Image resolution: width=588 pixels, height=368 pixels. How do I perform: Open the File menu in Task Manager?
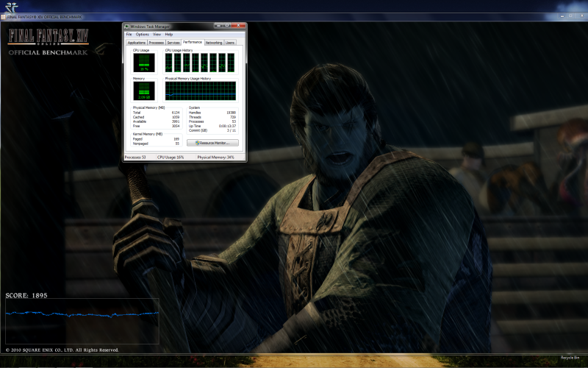click(129, 34)
